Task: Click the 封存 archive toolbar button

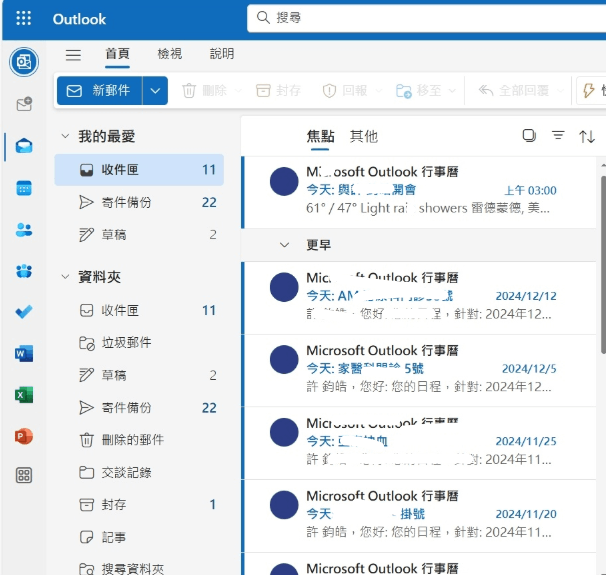Action: tap(278, 91)
